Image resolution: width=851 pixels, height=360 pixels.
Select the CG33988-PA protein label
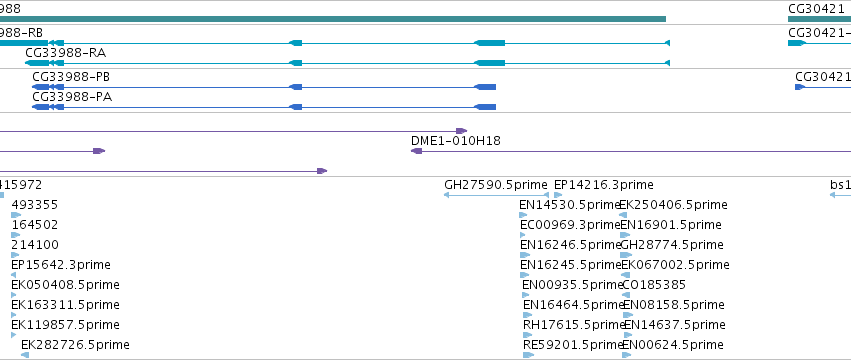72,97
